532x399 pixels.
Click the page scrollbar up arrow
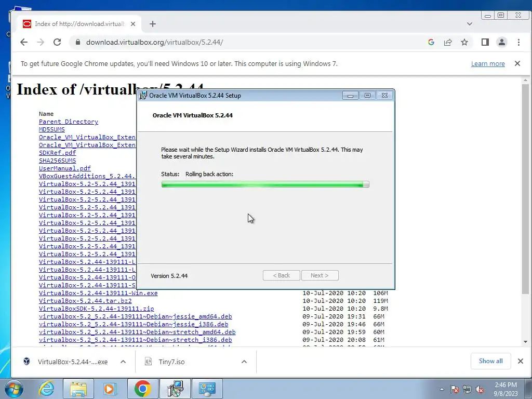point(525,81)
